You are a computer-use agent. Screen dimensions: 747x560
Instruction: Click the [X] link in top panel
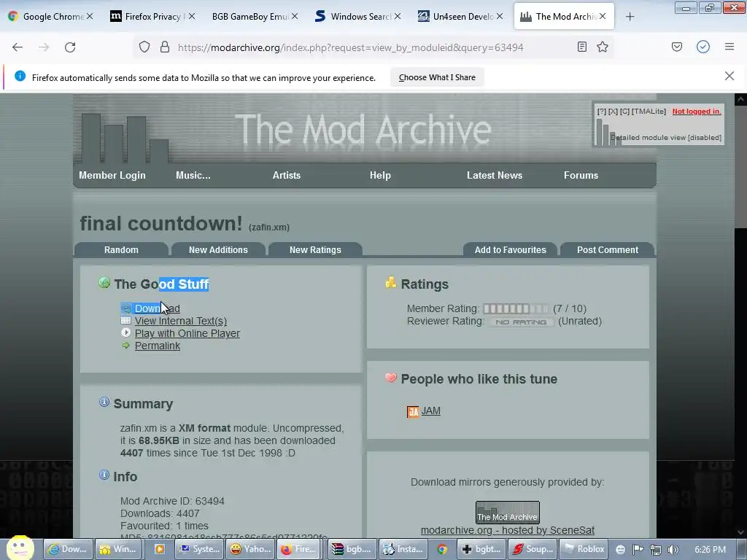click(613, 112)
